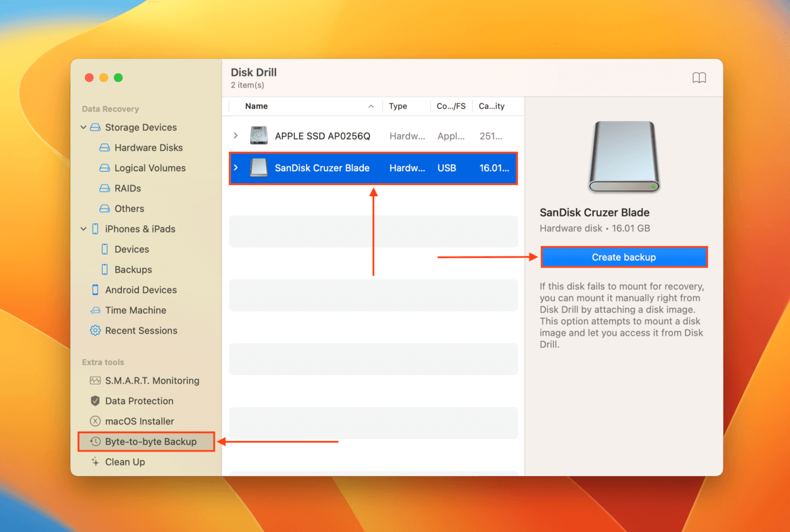Image resolution: width=790 pixels, height=532 pixels.
Task: Sort by the Co.../FS column header
Action: (x=452, y=106)
